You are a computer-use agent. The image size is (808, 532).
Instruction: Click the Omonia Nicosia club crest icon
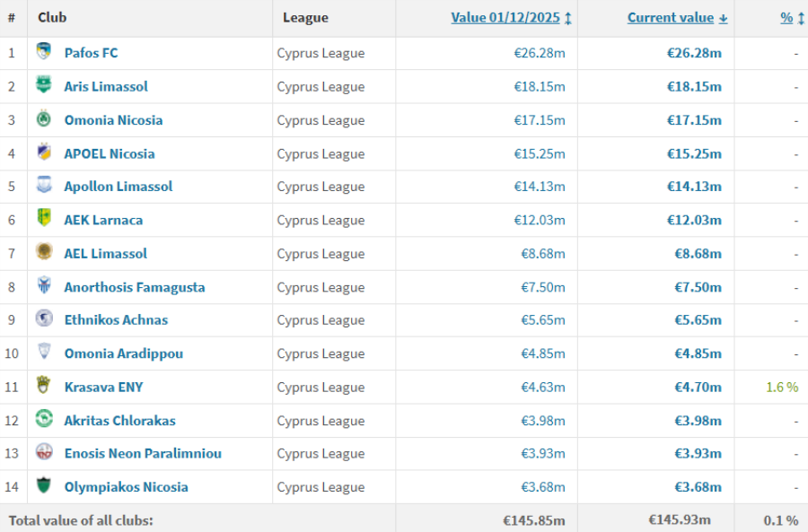coord(44,119)
